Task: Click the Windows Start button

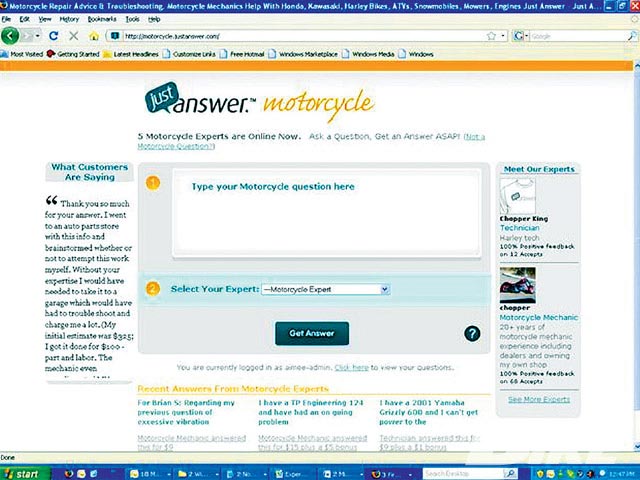Action: [x=25, y=473]
